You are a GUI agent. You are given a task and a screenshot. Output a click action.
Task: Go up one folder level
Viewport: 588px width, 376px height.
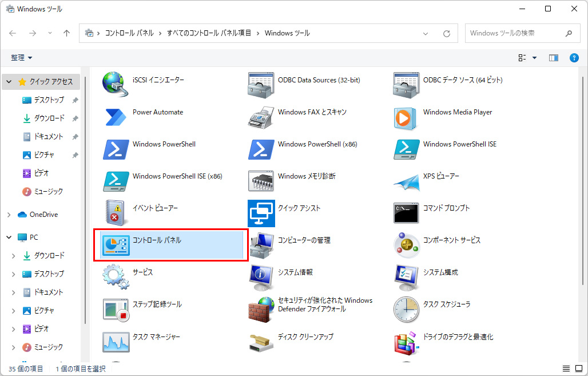pyautogui.click(x=67, y=33)
